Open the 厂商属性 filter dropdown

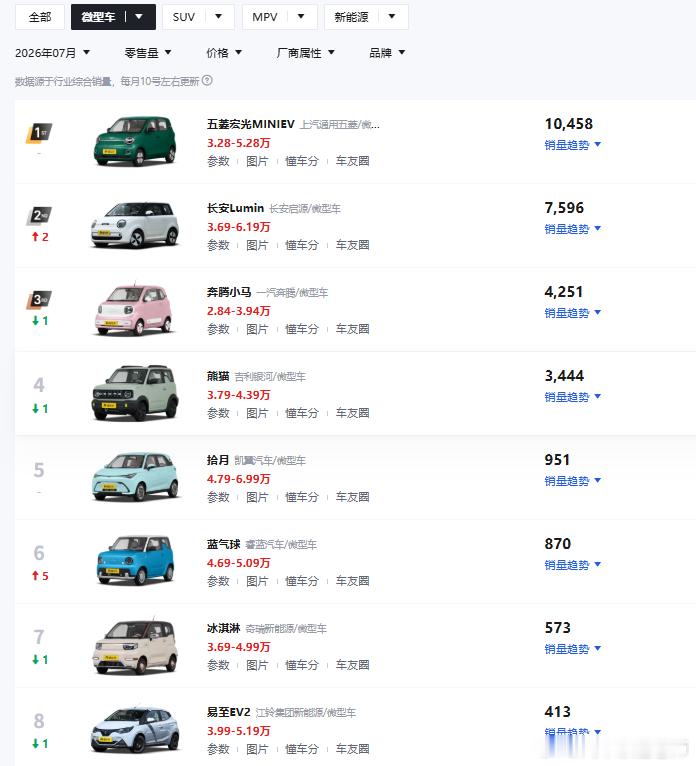305,53
